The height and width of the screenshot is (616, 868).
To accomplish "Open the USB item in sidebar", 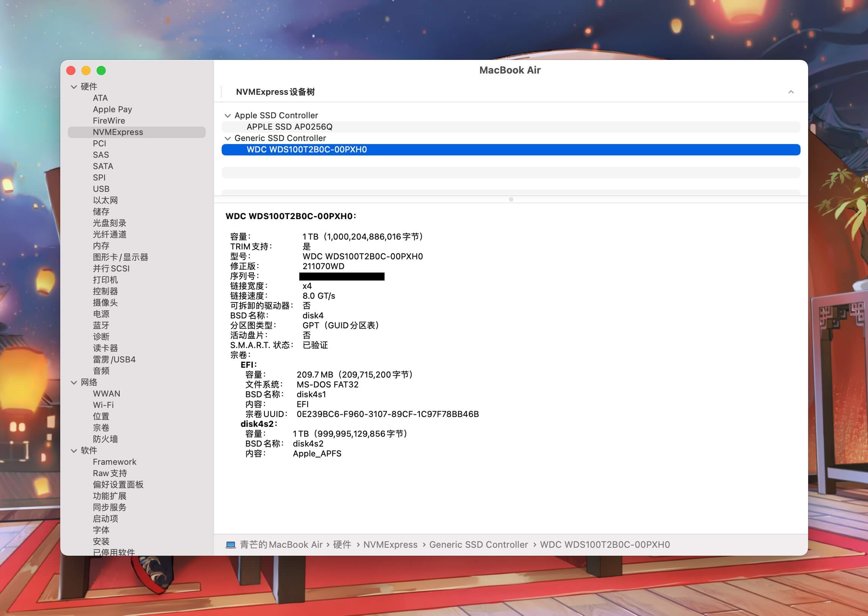I will (101, 189).
